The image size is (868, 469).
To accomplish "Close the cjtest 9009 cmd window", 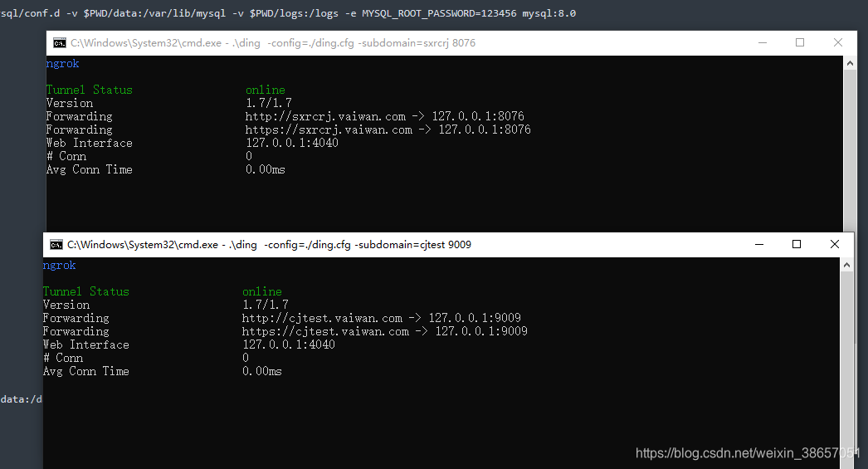I will click(835, 244).
